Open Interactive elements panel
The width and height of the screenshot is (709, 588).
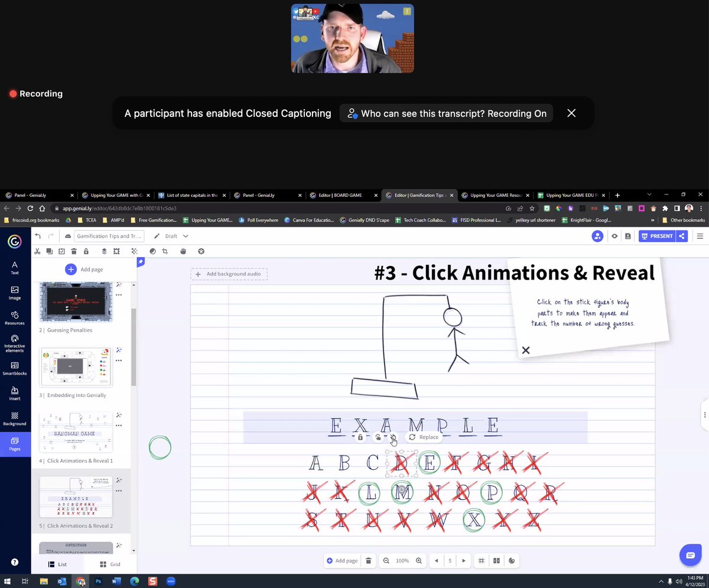click(15, 344)
